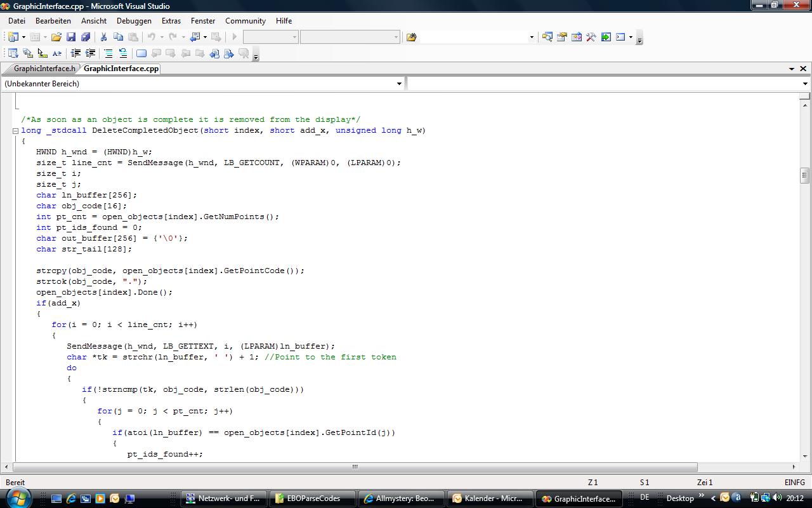
Task: Switch to EBOParseCodes taskbar window
Action: (x=311, y=498)
